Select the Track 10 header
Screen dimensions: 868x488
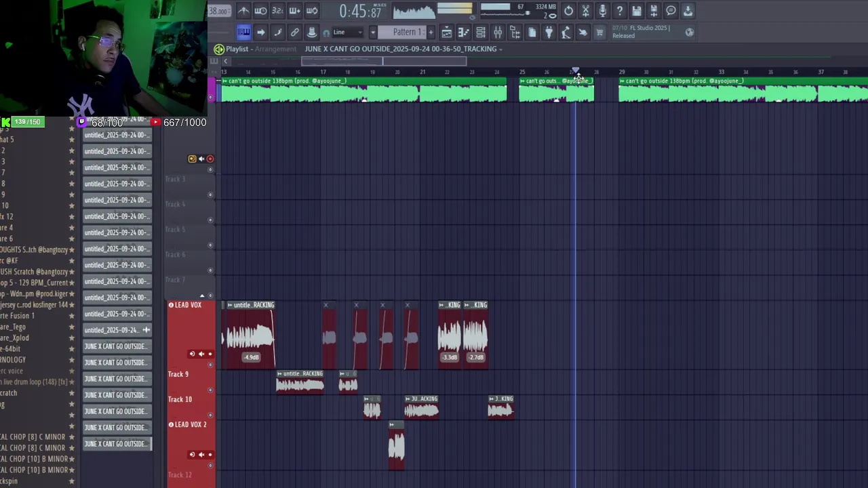pos(191,407)
